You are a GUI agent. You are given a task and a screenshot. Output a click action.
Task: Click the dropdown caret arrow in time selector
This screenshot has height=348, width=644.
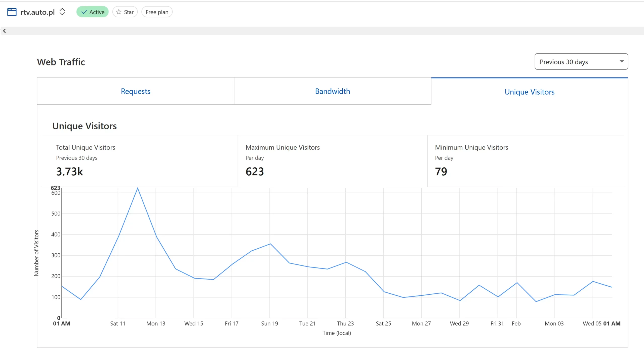pos(622,61)
